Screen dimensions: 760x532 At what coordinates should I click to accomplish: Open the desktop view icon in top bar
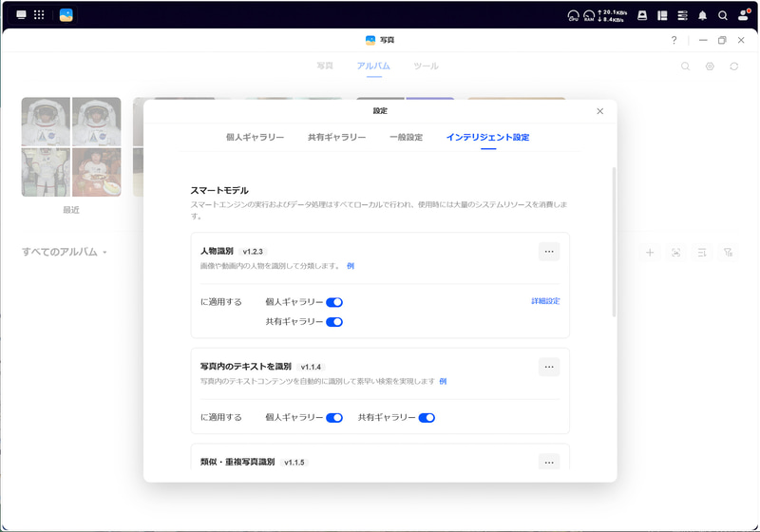[x=21, y=14]
